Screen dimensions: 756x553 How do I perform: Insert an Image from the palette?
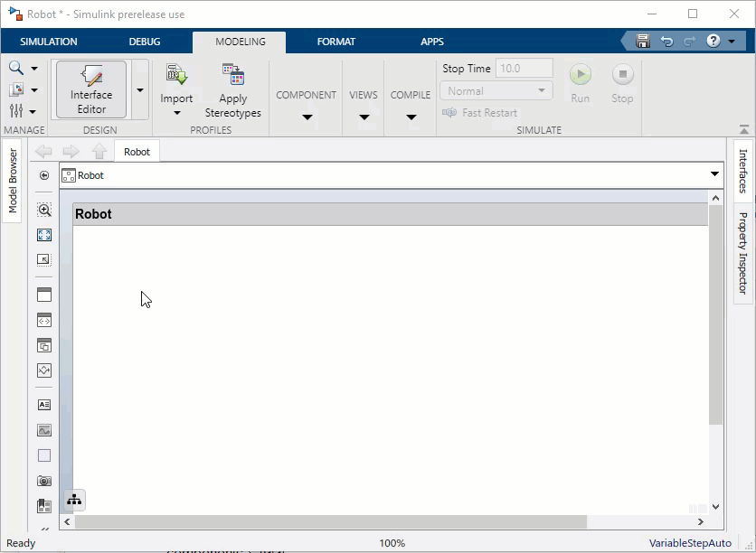tap(43, 429)
